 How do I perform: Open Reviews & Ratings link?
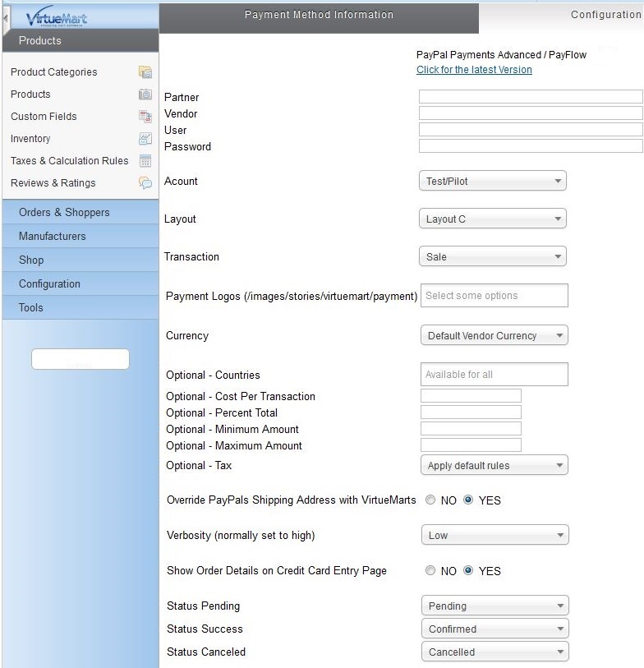point(53,182)
